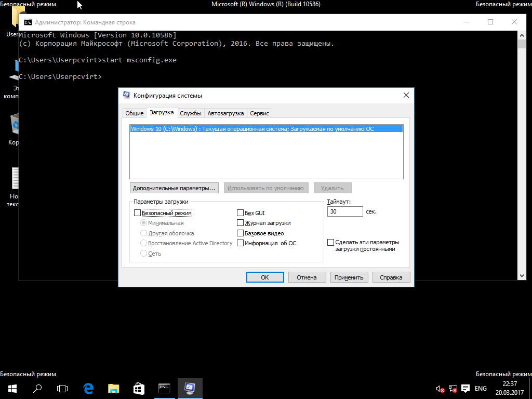Switch to Command Prompt taskbar button

point(164,389)
